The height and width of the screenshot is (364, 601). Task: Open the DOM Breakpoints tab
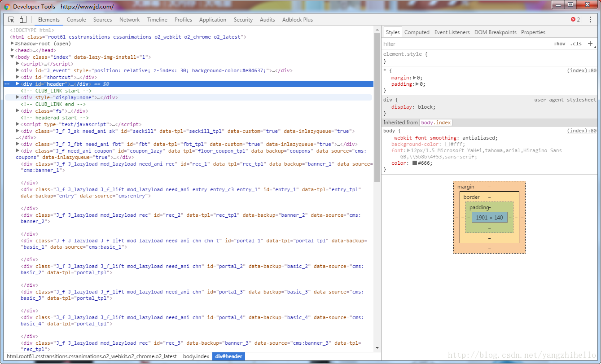click(x=496, y=32)
